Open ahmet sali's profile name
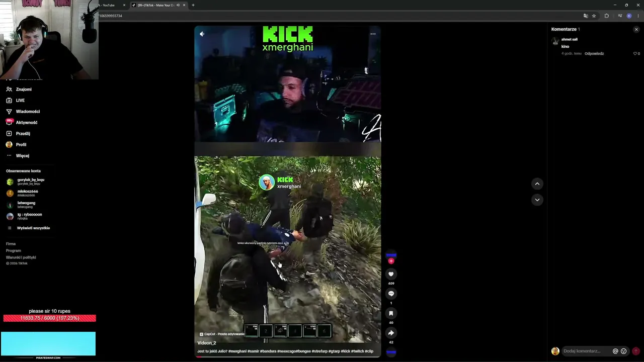Viewport: 644px width, 362px height. coord(570,39)
